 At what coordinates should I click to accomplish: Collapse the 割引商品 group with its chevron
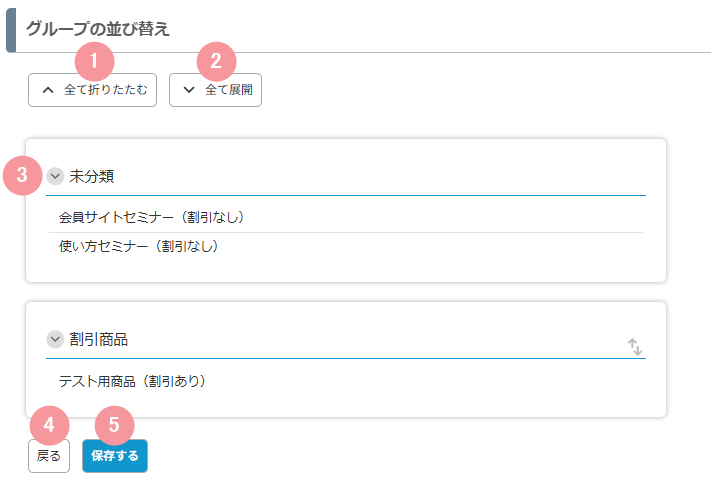(x=55, y=339)
